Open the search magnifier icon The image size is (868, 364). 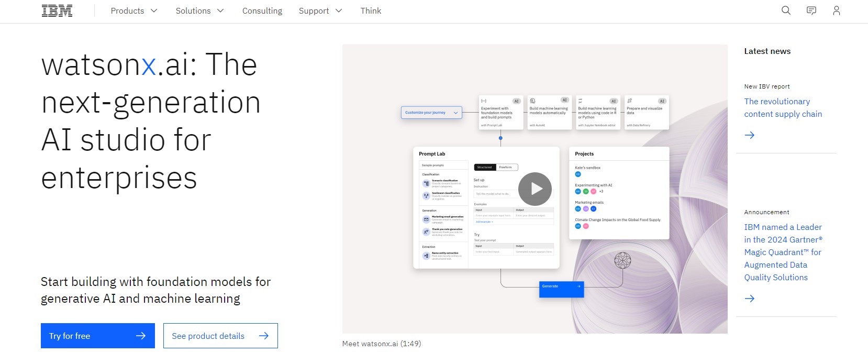[786, 10]
